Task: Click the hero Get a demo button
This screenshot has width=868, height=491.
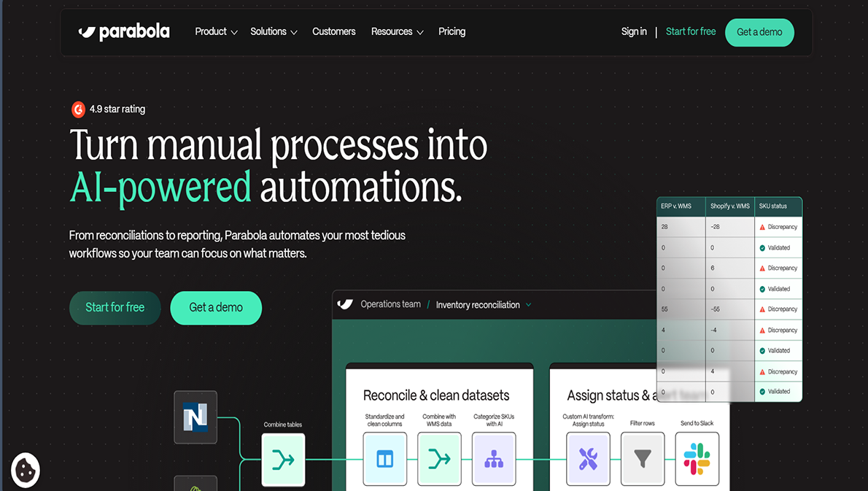Action: 216,308
